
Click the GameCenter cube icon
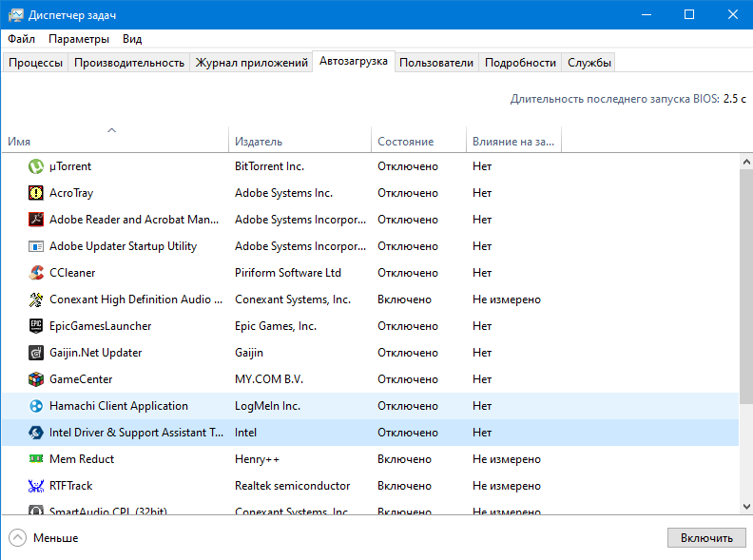pos(36,379)
